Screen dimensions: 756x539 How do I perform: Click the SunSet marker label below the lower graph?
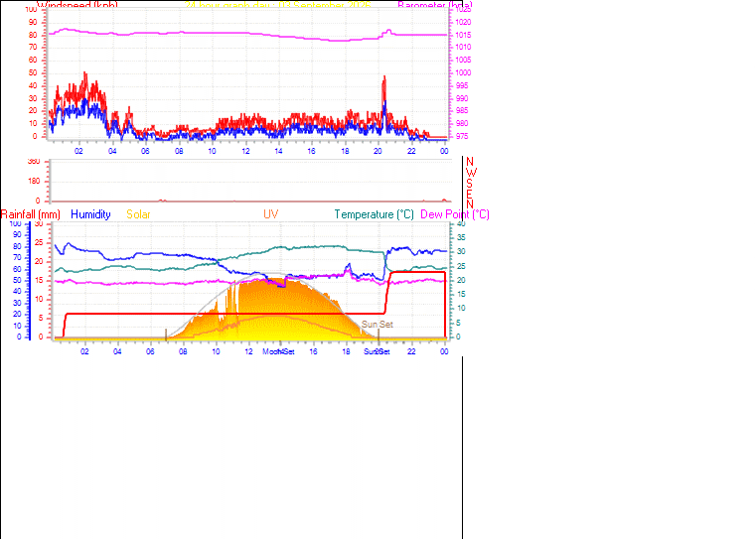pyautogui.click(x=377, y=351)
